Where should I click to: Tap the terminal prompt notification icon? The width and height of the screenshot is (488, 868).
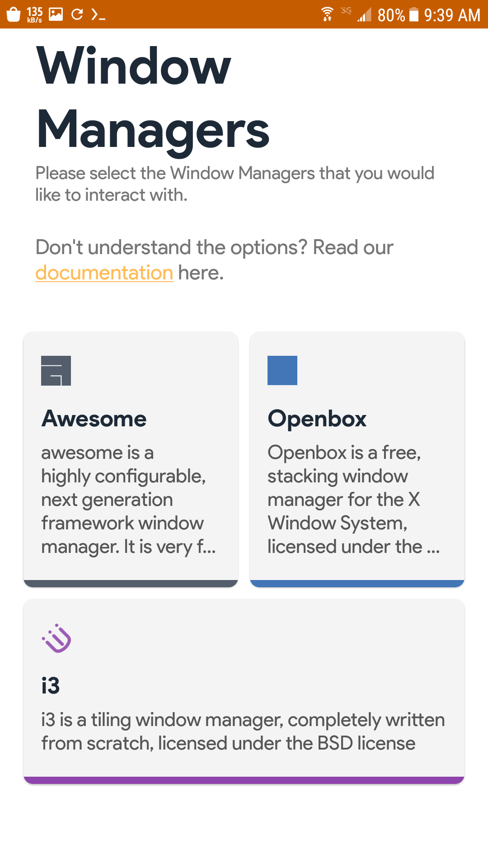(98, 15)
